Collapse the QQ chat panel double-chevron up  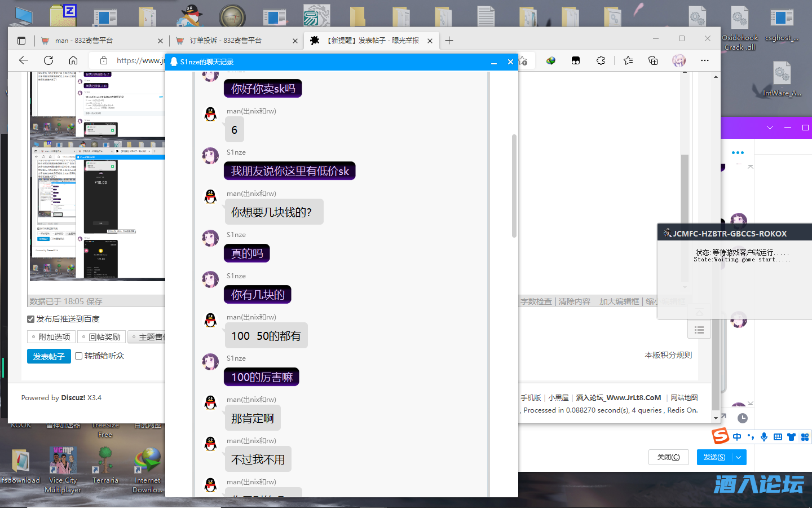[x=751, y=167]
